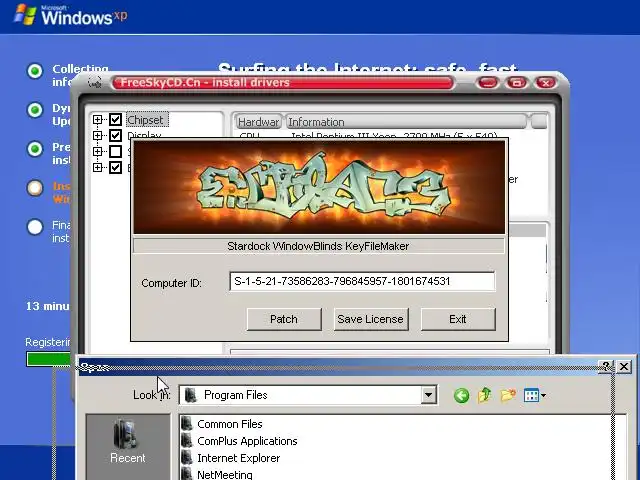Viewport: 640px width, 480px height.
Task: Click the green Back arrow icon
Action: click(462, 395)
